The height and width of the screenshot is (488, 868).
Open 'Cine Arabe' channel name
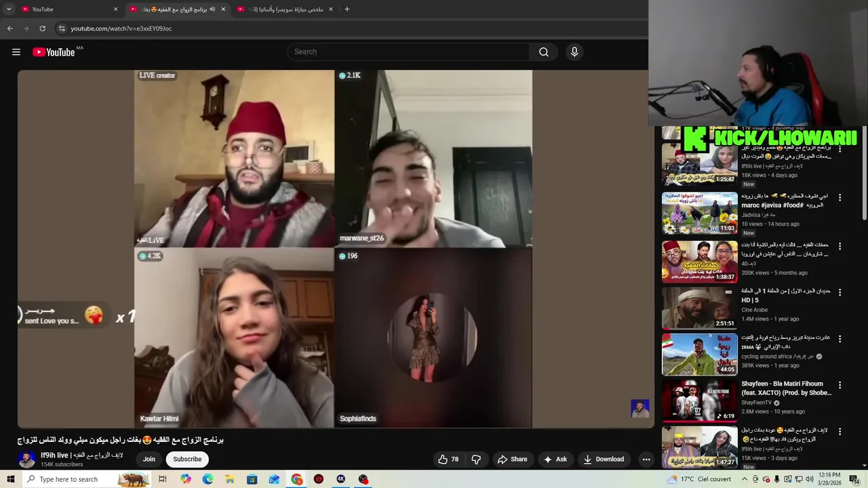click(755, 310)
